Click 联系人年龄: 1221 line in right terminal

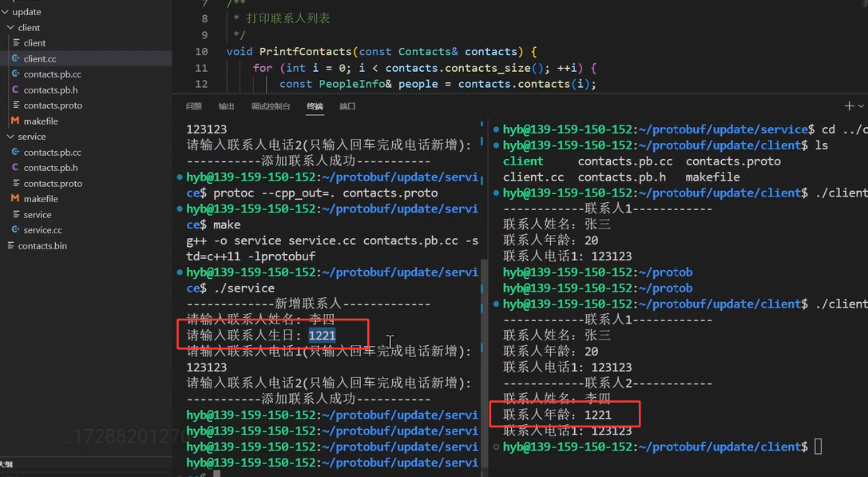(557, 415)
